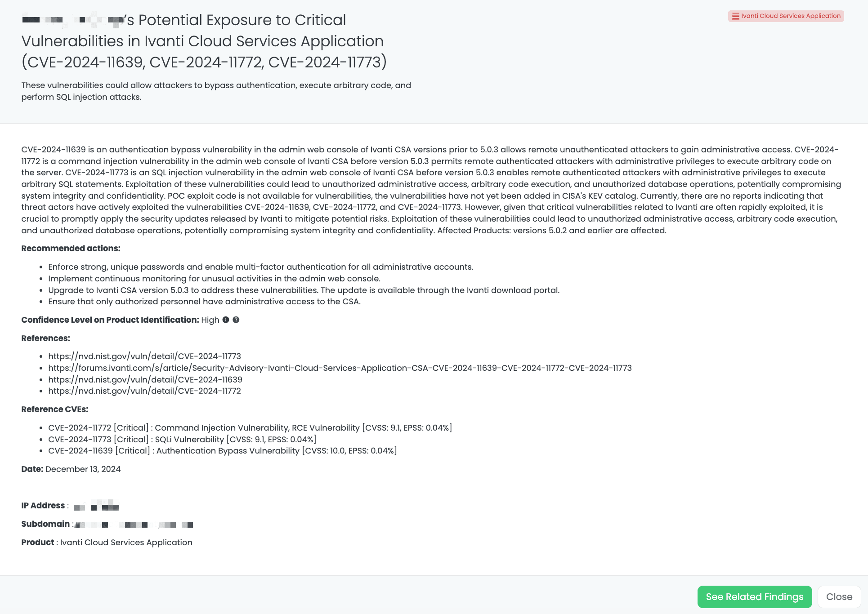Viewport: 868px width, 614px height.
Task: Open the NVD link for CVE-2024-11639
Action: [145, 379]
